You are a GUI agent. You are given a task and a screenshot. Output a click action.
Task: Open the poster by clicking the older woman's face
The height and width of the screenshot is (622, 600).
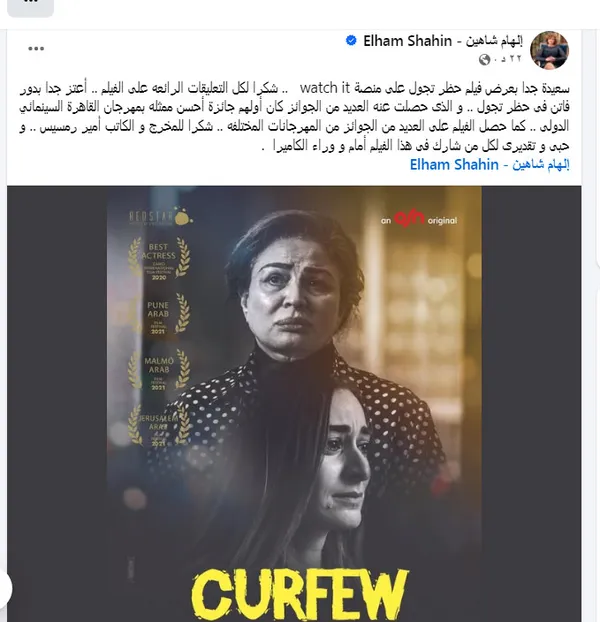pyautogui.click(x=294, y=292)
